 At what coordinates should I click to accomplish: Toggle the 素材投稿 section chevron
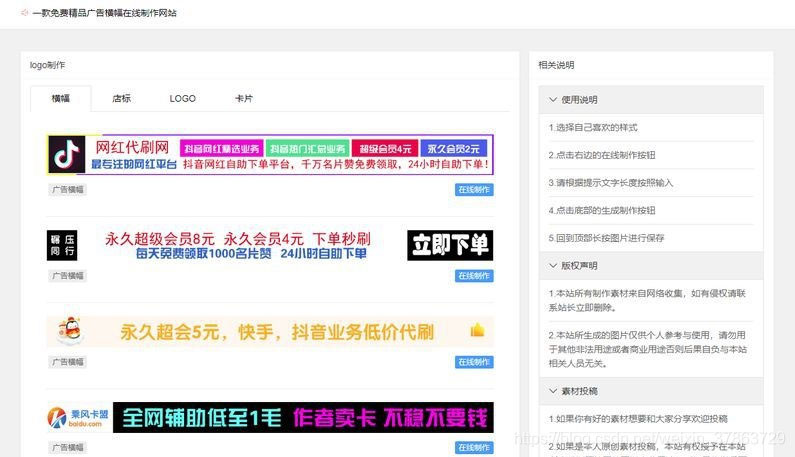[553, 391]
